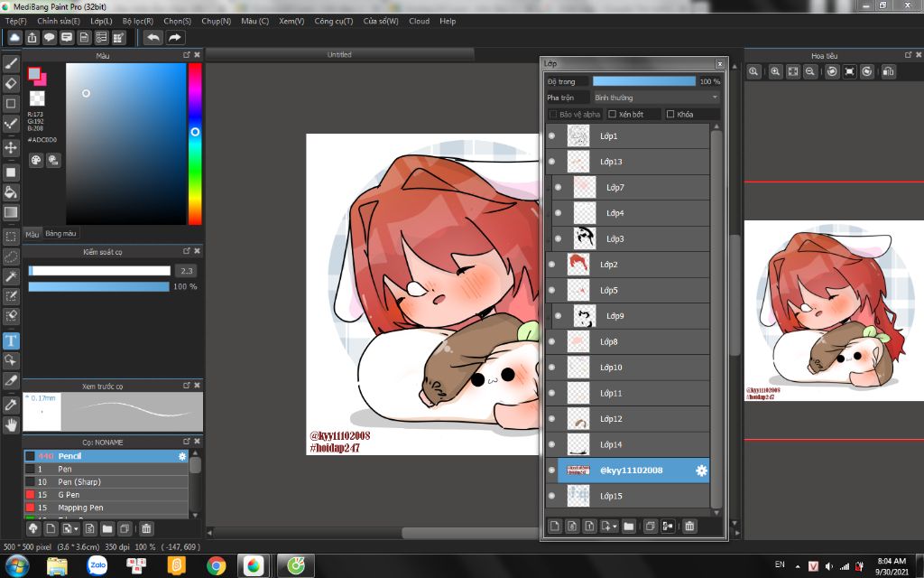
Task: Click the Lớp3 layer thumbnail
Action: 585,238
